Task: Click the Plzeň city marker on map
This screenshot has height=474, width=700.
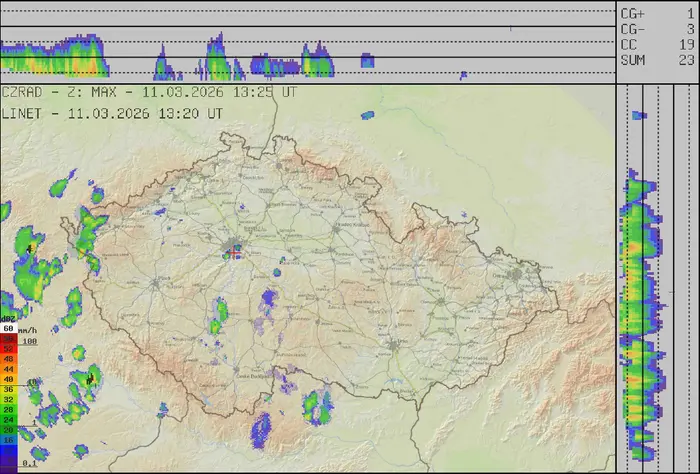Action: [x=155, y=283]
